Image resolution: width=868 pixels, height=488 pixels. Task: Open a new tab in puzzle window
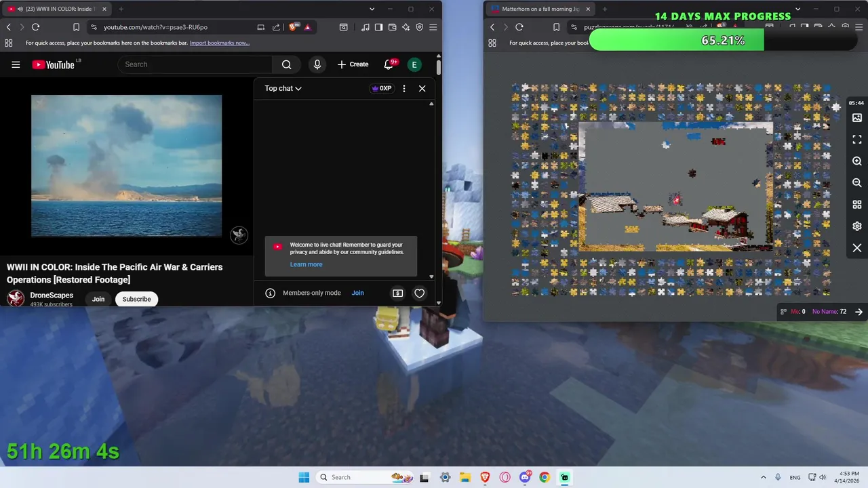pyautogui.click(x=604, y=9)
